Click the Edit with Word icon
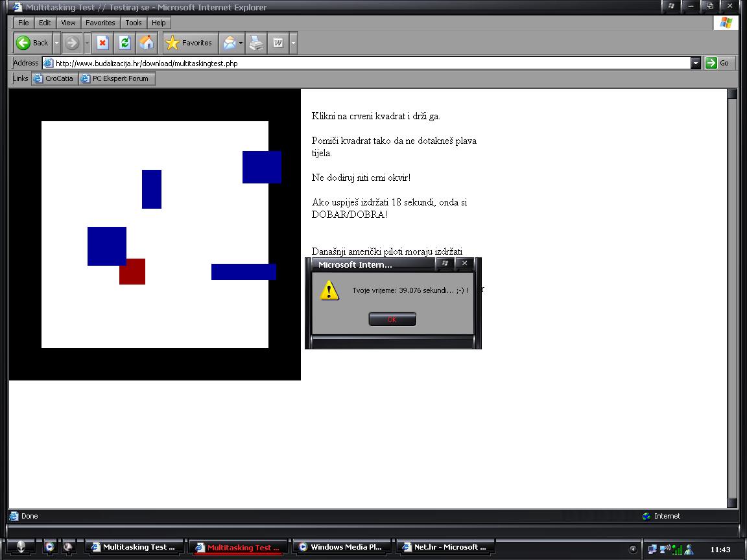 point(278,43)
